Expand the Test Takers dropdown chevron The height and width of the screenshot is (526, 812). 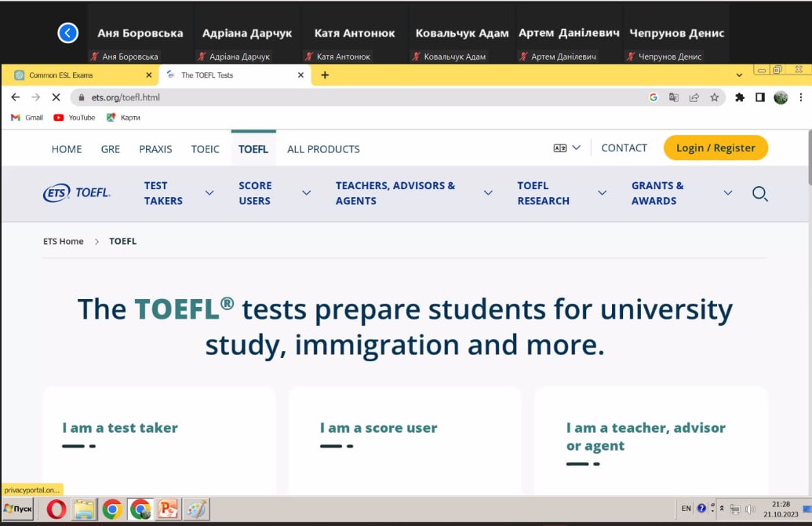209,193
